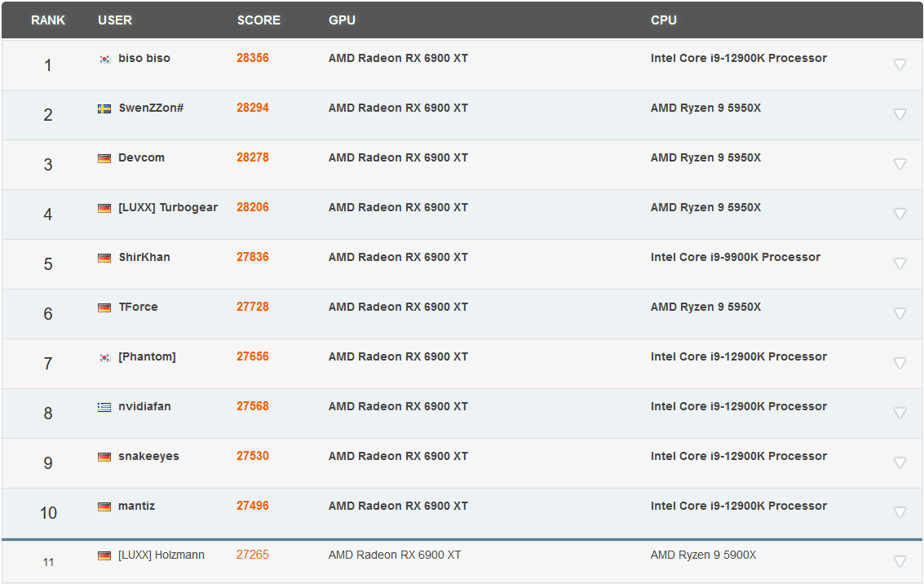Open score 27836 result
924x584 pixels.
click(x=253, y=257)
